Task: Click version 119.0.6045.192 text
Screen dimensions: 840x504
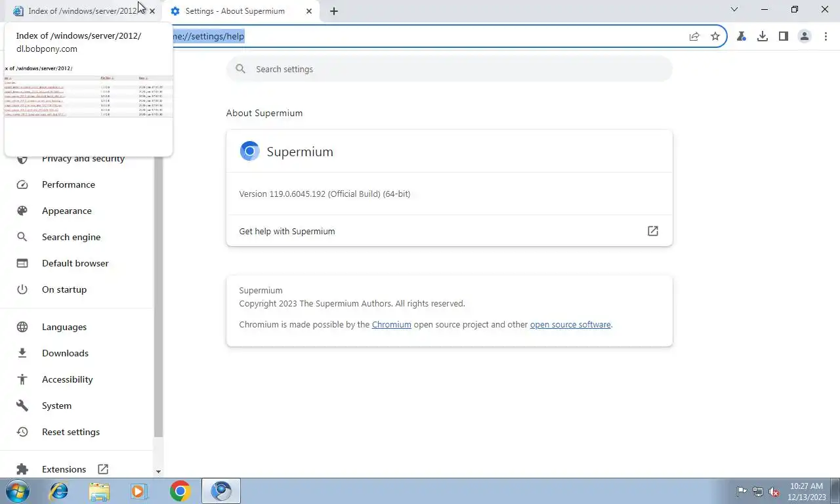Action: (325, 194)
